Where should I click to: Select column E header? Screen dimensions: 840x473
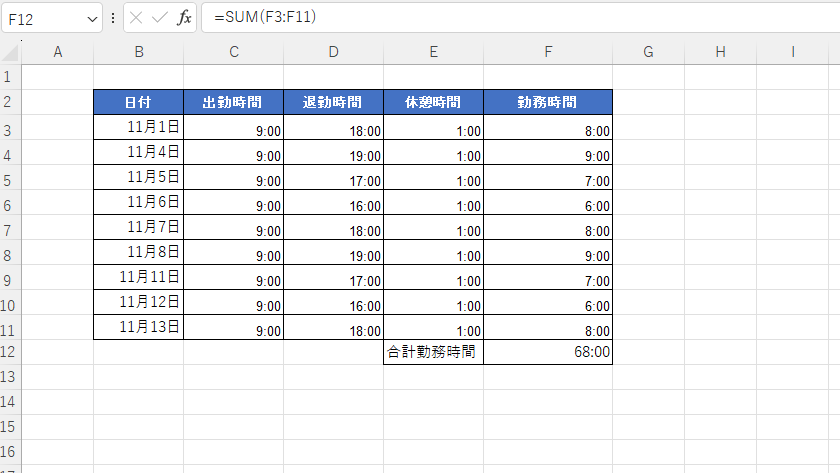pos(433,52)
